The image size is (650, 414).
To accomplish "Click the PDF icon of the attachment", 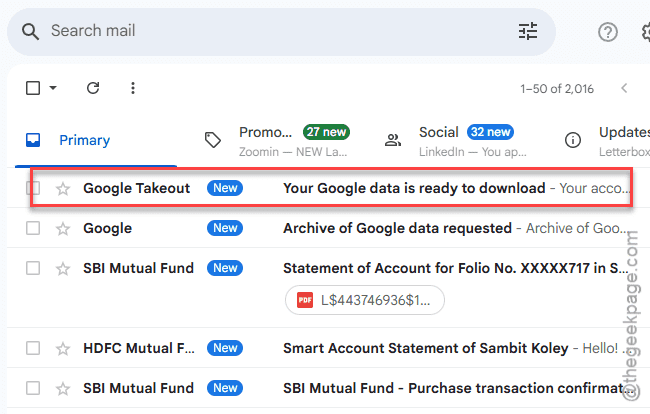I will click(x=305, y=300).
